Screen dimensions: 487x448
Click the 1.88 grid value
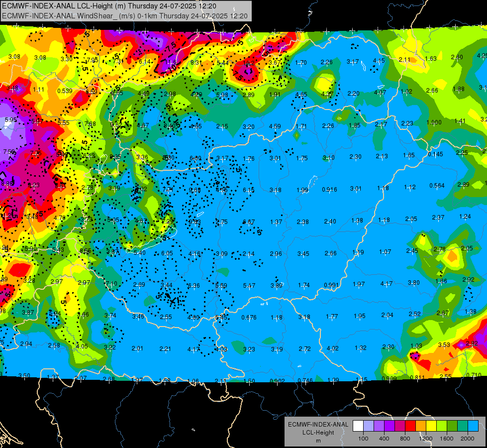pos(459,89)
